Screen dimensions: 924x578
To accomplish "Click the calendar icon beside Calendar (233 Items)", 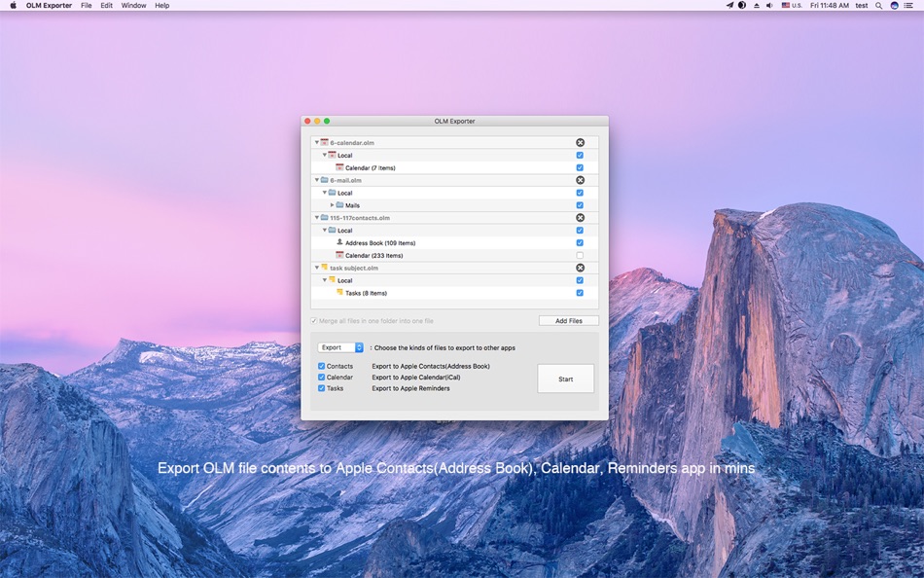I will tap(339, 255).
